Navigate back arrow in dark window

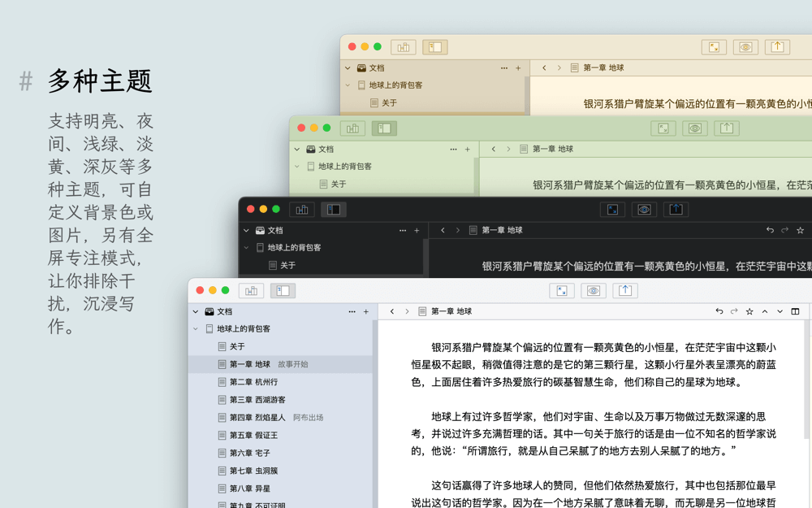[443, 230]
